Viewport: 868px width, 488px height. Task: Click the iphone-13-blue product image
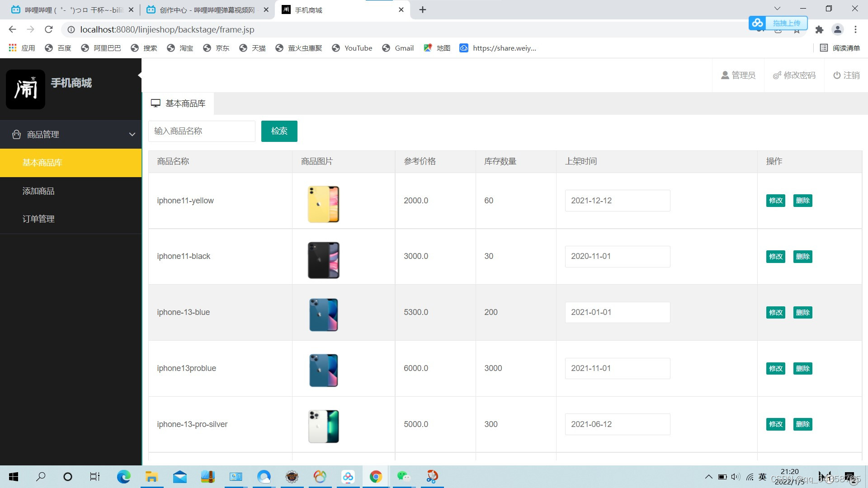coord(323,315)
